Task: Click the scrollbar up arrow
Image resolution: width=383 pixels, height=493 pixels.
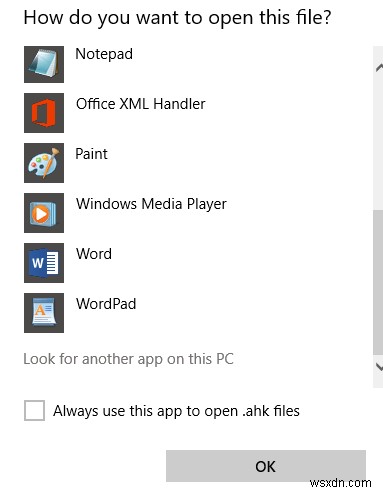Action: point(379,68)
